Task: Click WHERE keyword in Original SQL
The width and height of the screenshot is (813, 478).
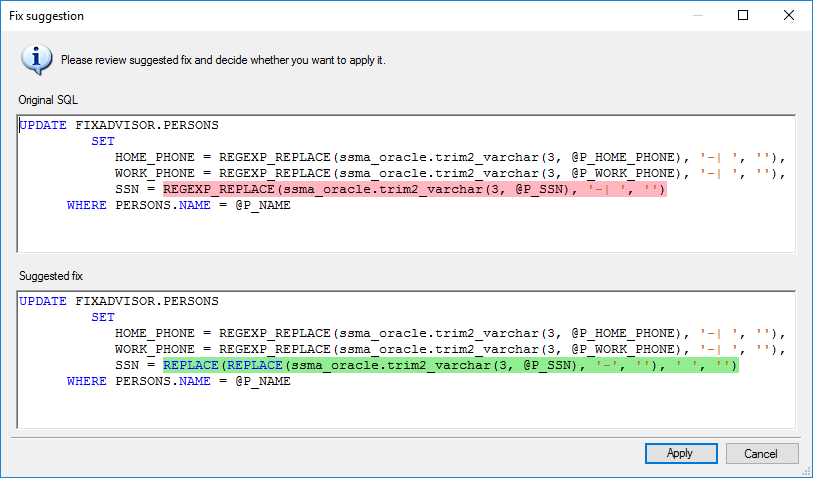Action: click(87, 205)
